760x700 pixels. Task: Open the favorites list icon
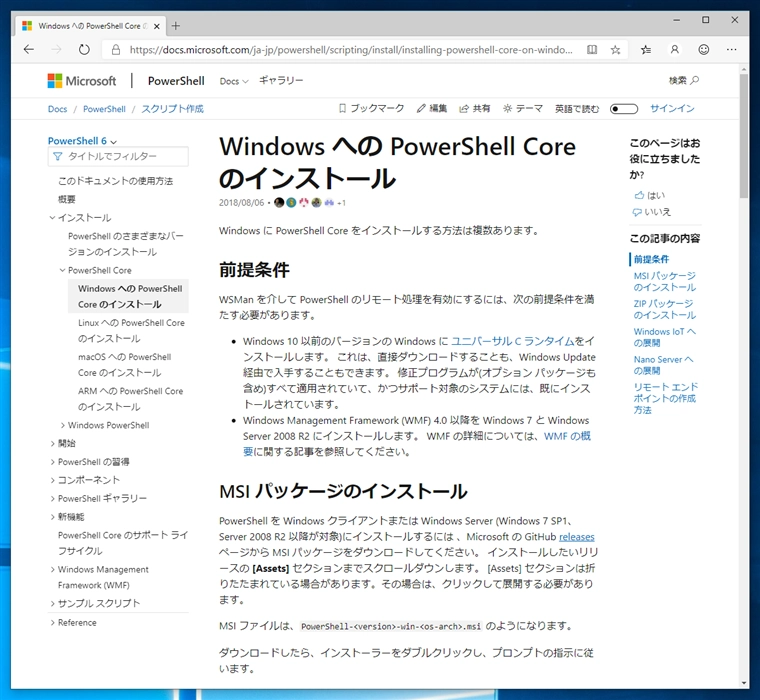point(646,49)
